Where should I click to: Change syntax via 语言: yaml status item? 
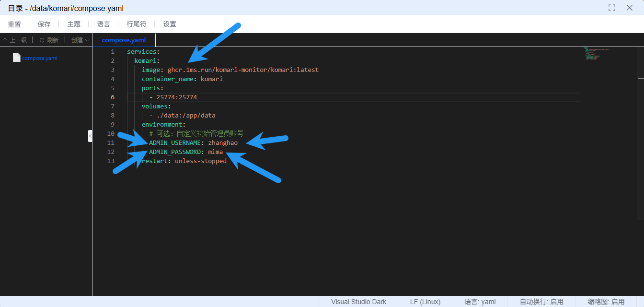(479, 301)
